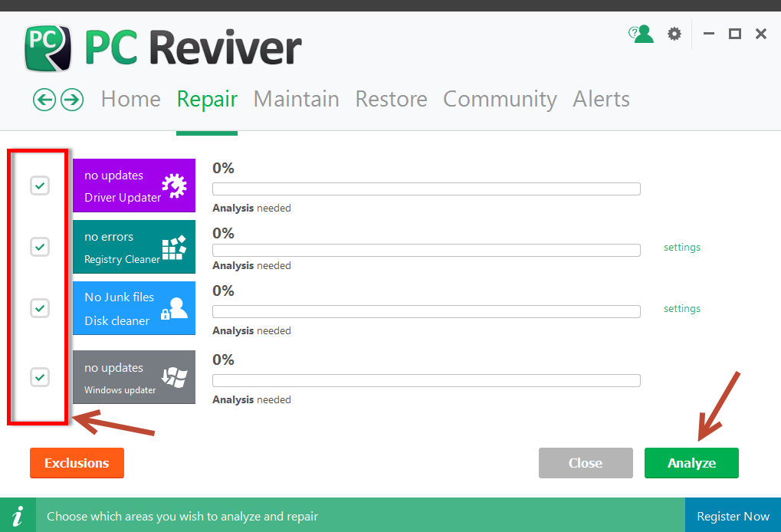Go to the Community tab
The image size is (781, 532).
(500, 100)
